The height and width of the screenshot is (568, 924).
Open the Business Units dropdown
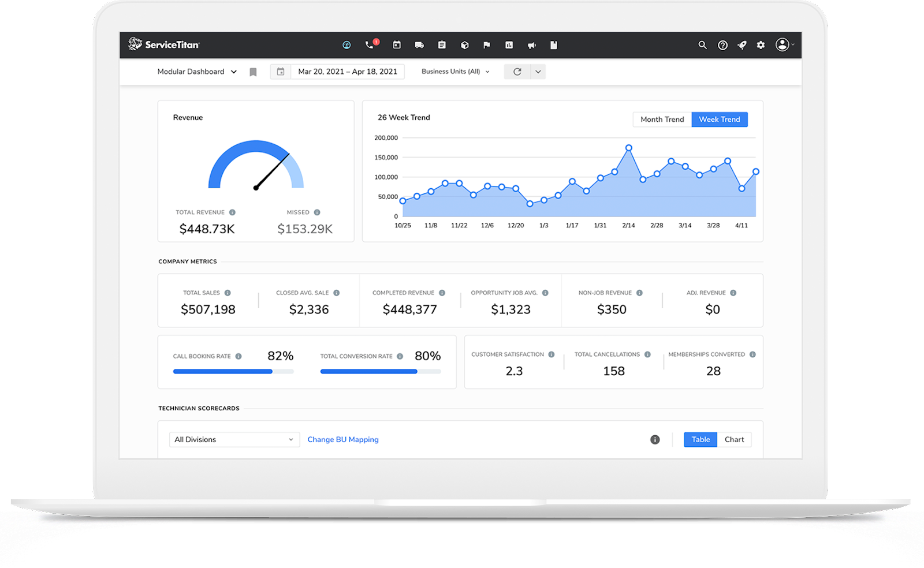click(x=455, y=71)
